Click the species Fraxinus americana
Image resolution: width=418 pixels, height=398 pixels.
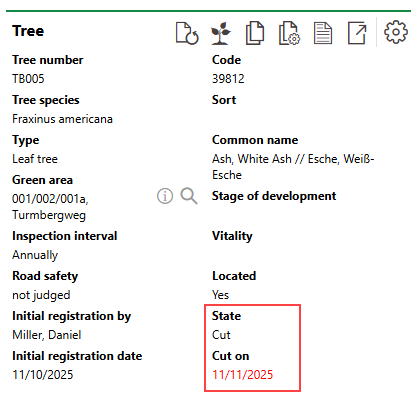click(62, 119)
